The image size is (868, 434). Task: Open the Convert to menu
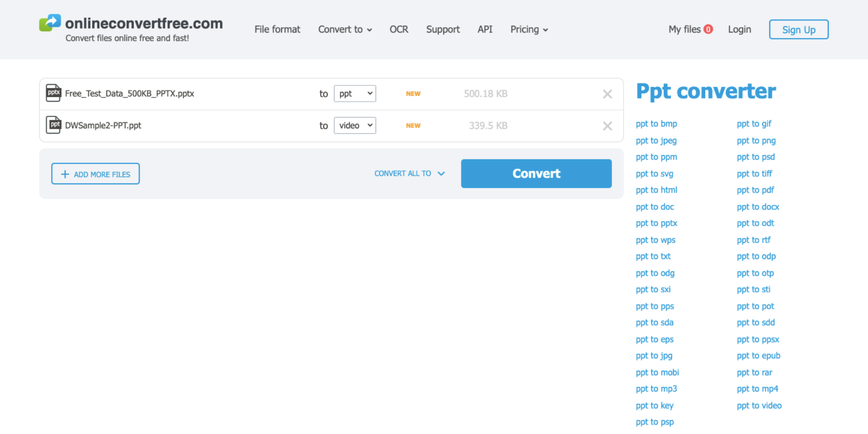tap(344, 29)
